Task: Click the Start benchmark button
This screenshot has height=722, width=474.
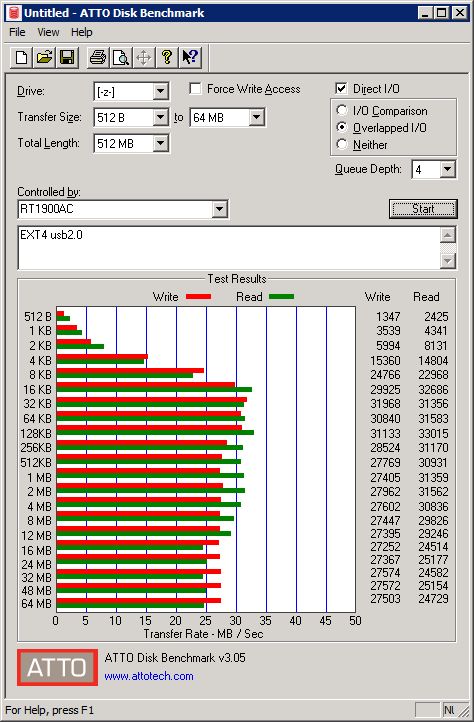Action: pyautogui.click(x=423, y=209)
